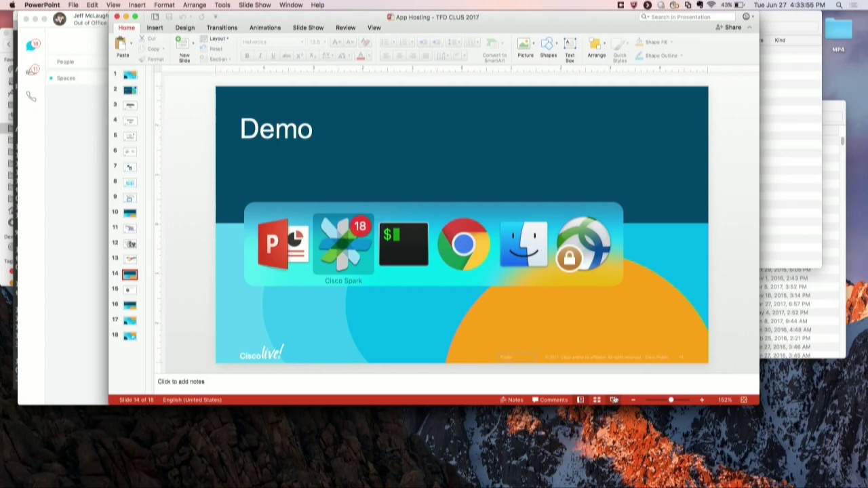Open Spaces in the Spark sidebar

coord(66,78)
